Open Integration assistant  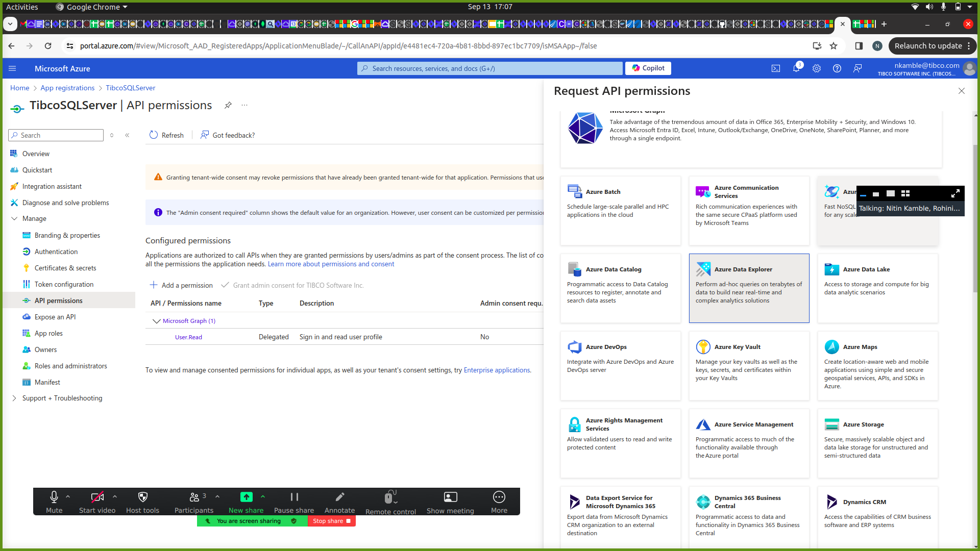pos(52,186)
